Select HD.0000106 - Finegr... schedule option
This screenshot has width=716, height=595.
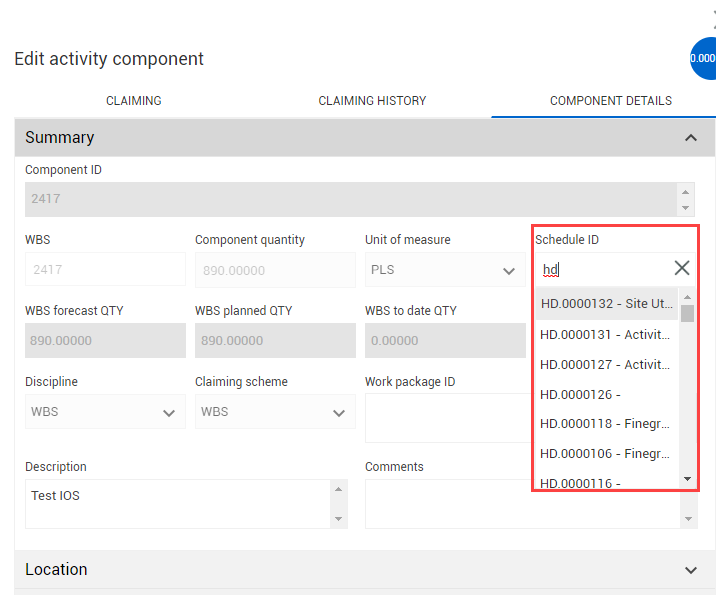coord(605,453)
